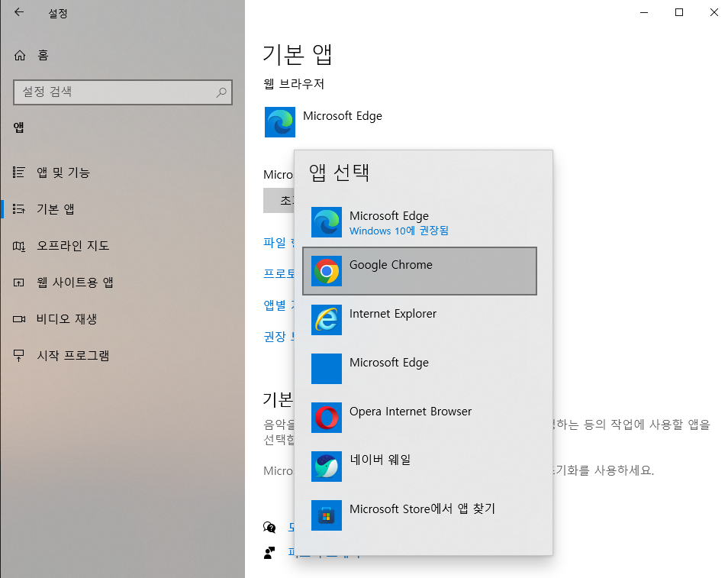Click Windows 10에 권장됨 text
Image resolution: width=728 pixels, height=578 pixels.
[x=399, y=231]
